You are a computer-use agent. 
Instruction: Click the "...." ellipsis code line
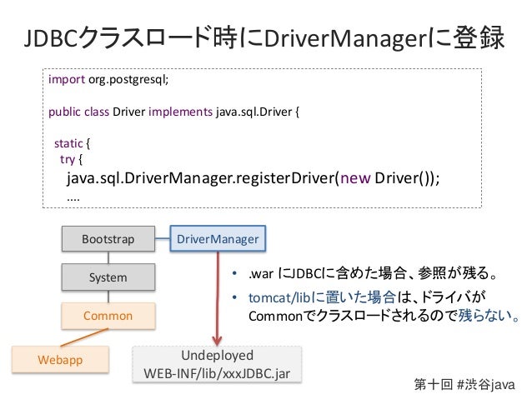73,198
